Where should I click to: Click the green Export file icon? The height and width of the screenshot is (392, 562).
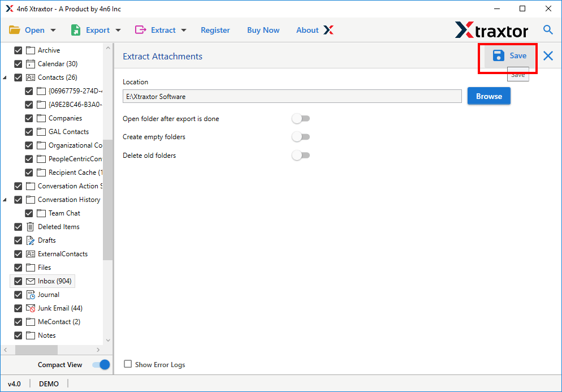(76, 30)
